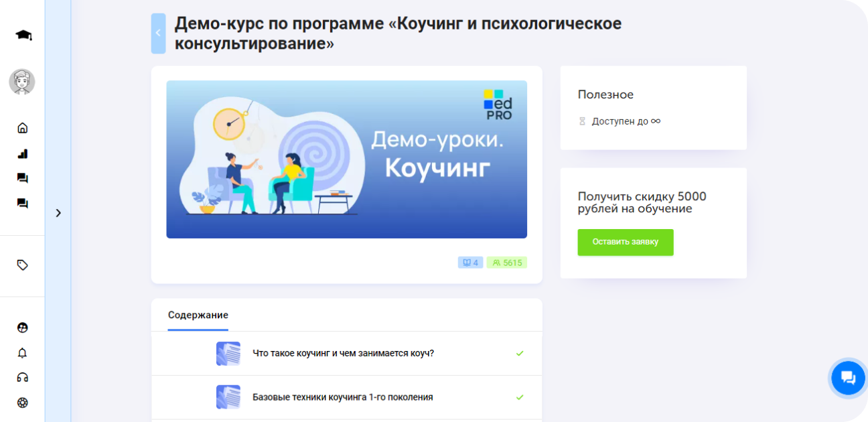Click the completion checkmark on first lesson
Screen dimensions: 868x422
[x=520, y=353]
